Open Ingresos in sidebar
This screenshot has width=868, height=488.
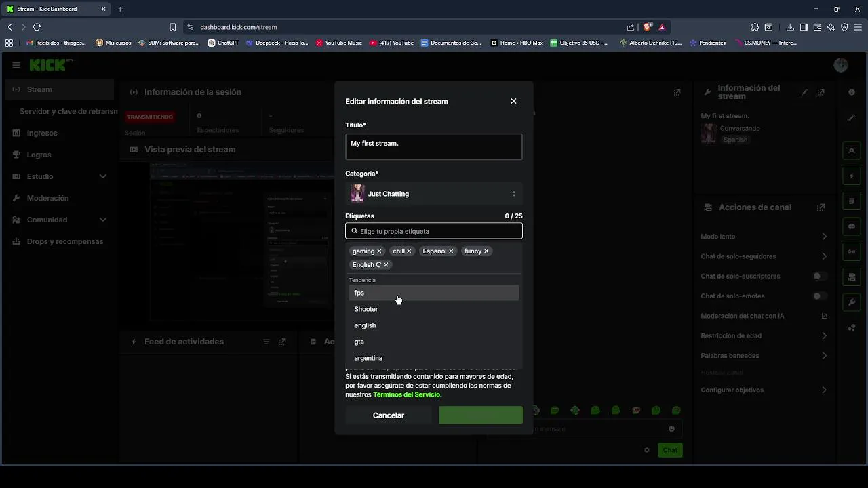tap(42, 133)
